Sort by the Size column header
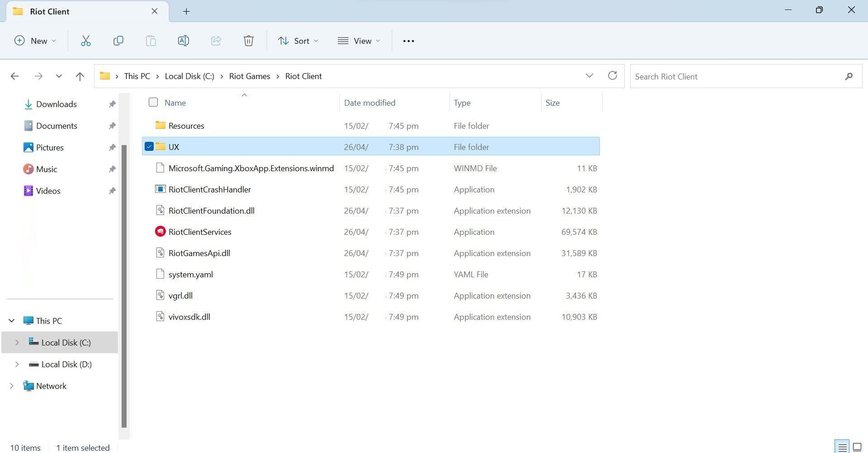Viewport: 868px width, 453px height. 552,103
